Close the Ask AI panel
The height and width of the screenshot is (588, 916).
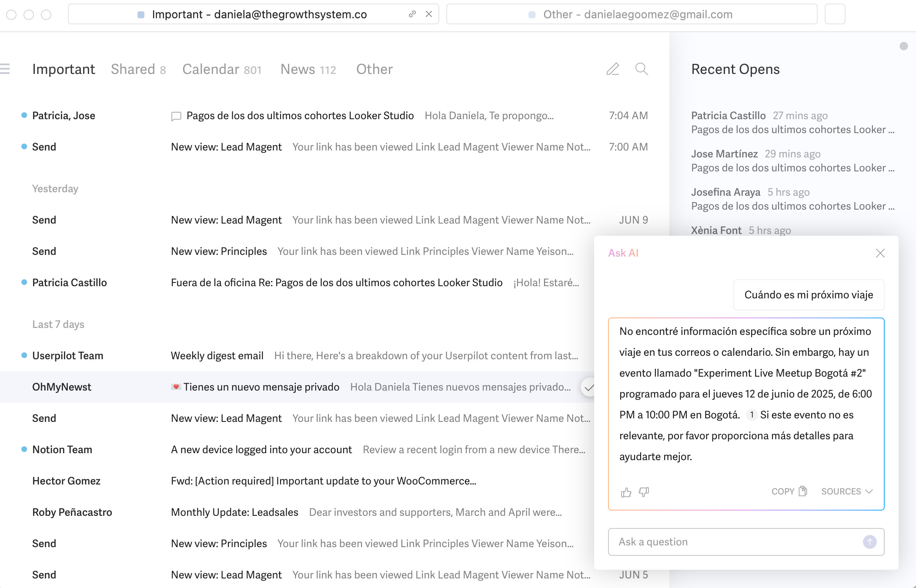pos(880,253)
